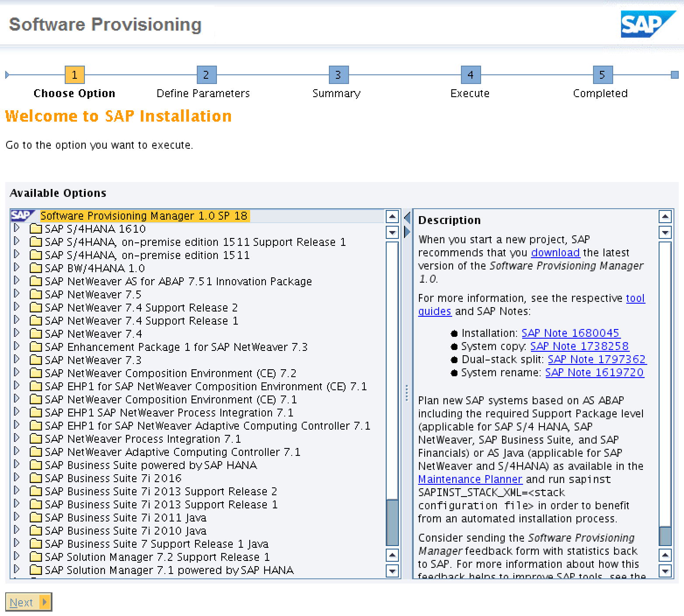Open the download link in description
Image resolution: width=684 pixels, height=616 pixels.
click(555, 252)
